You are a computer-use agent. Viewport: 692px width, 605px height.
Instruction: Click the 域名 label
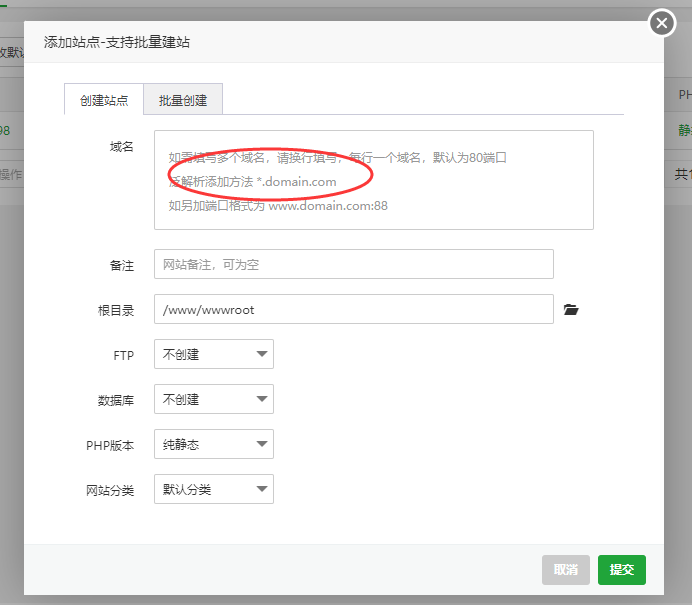tap(122, 147)
